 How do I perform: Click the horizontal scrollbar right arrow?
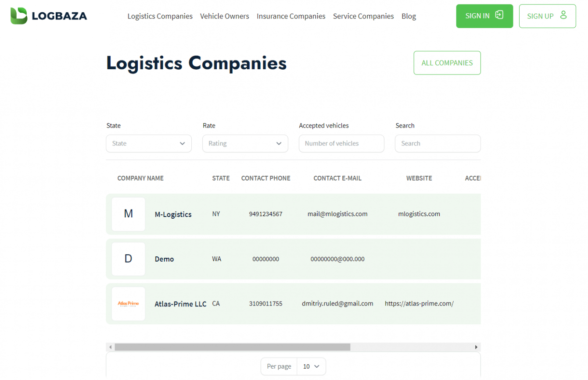point(476,347)
